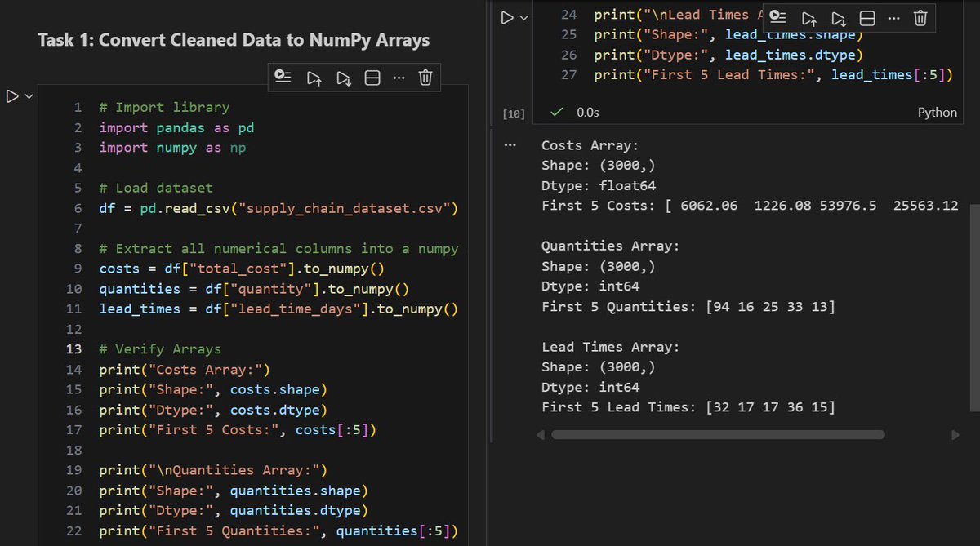Screen dimensions: 980x546
Task: Open the output actions ellipsis beside Costs Array
Action: [511, 145]
